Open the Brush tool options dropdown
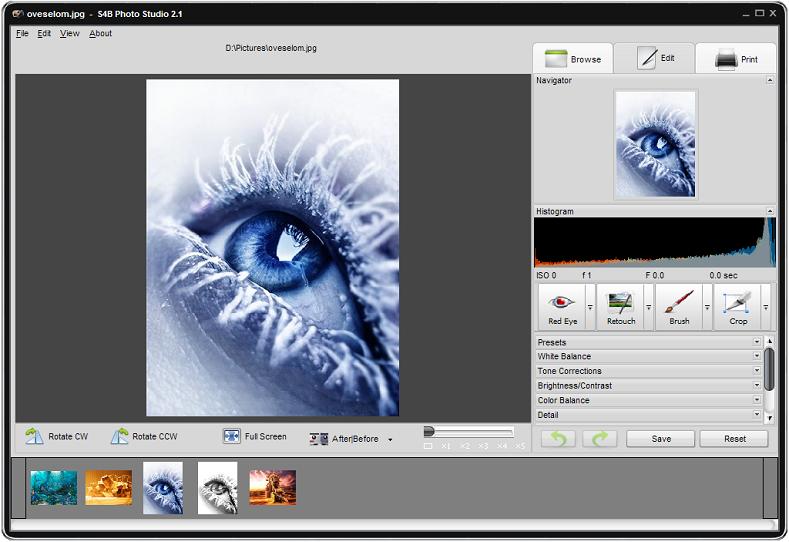This screenshot has height=542, width=789. click(707, 307)
